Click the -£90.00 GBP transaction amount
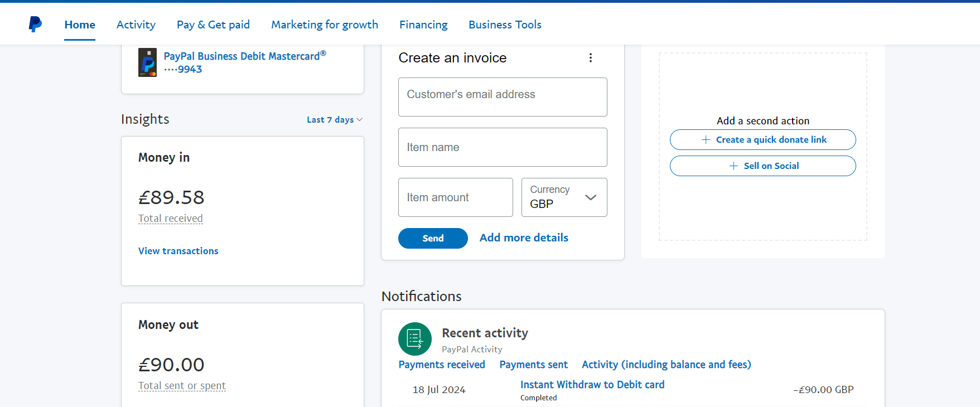 (823, 390)
